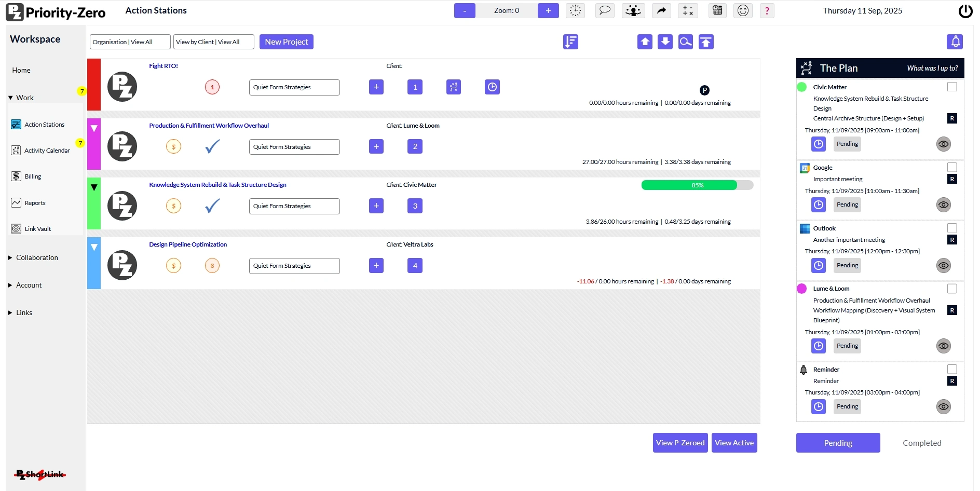Click the power logout icon

965,11
